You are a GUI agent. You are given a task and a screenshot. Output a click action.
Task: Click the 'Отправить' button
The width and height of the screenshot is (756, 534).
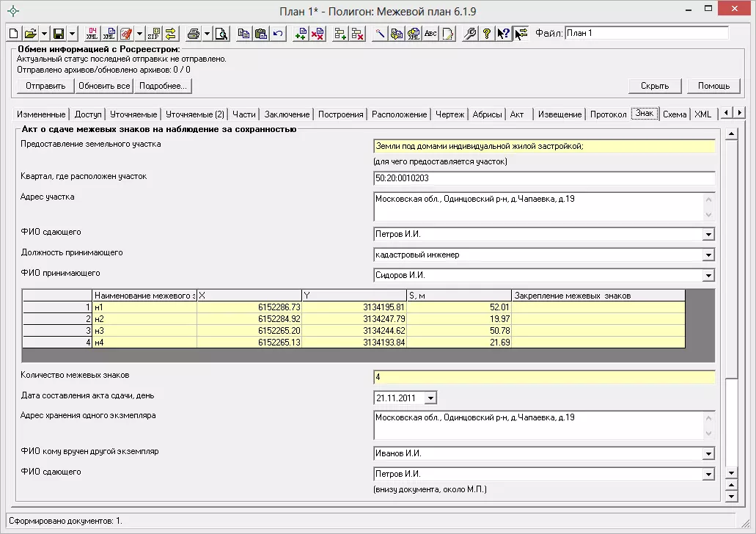[45, 86]
